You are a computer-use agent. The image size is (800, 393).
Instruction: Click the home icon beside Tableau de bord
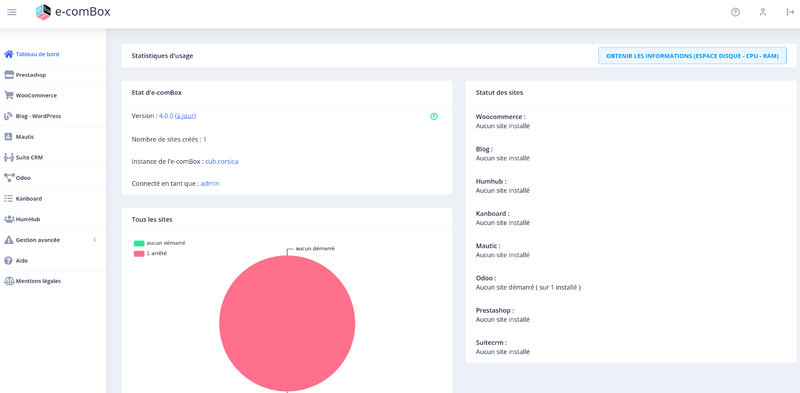(9, 54)
